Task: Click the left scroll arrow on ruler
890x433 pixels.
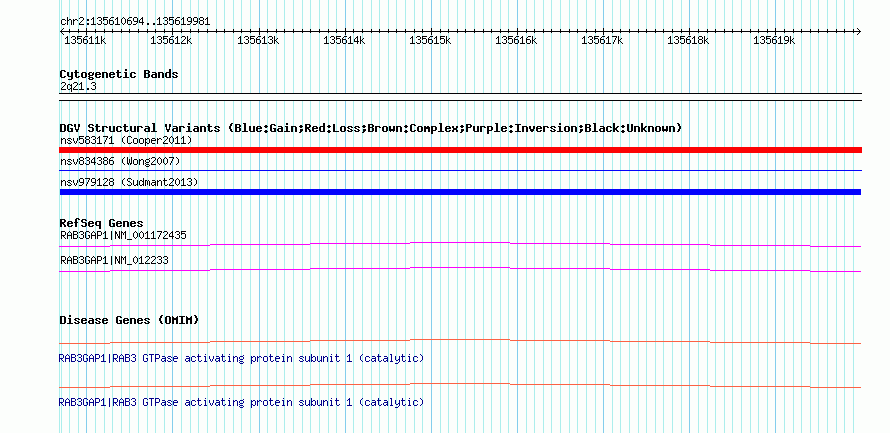Action: [62, 31]
